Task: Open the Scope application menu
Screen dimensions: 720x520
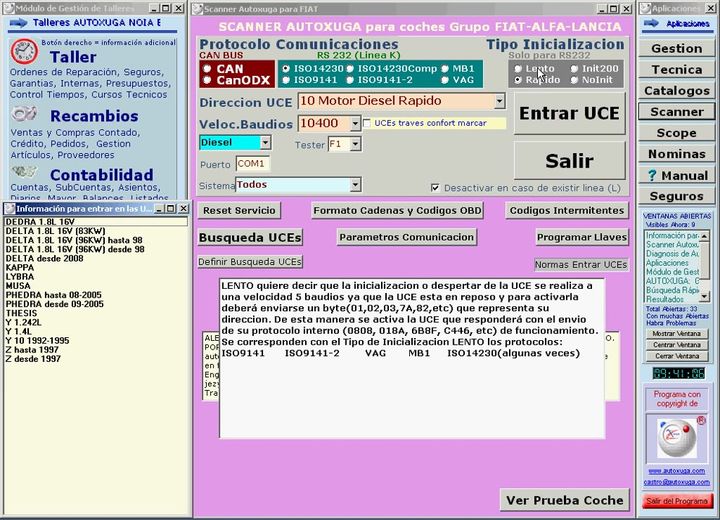Action: point(676,133)
